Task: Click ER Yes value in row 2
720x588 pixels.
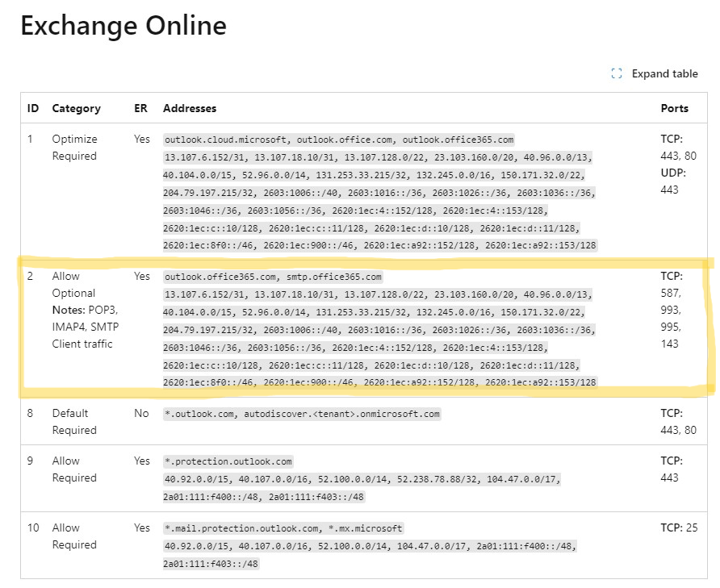Action: coord(142,276)
